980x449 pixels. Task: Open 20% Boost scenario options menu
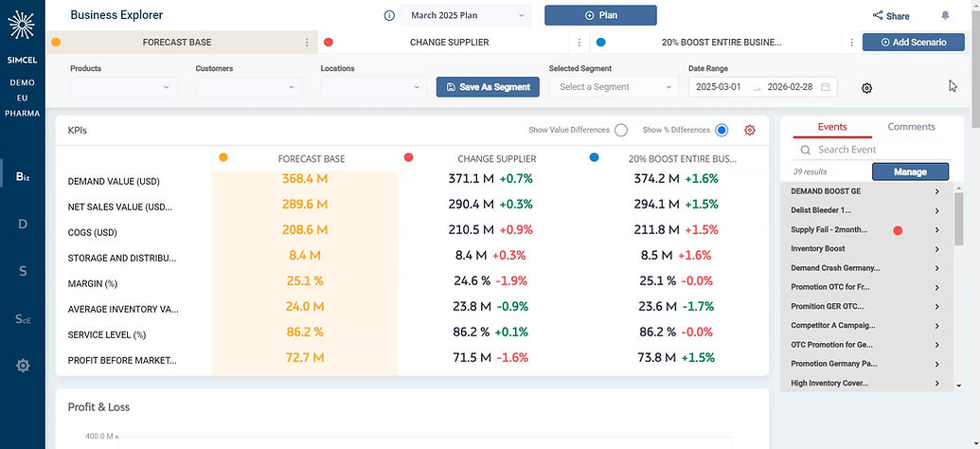click(851, 43)
